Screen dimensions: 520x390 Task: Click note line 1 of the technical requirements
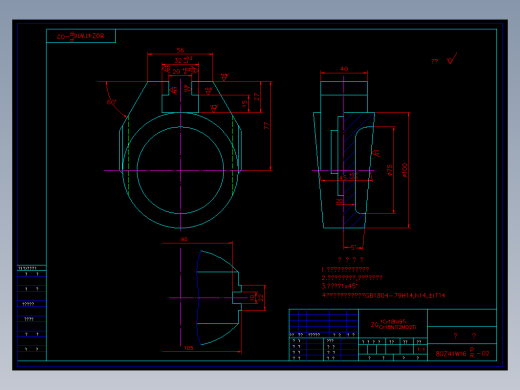click(x=345, y=269)
